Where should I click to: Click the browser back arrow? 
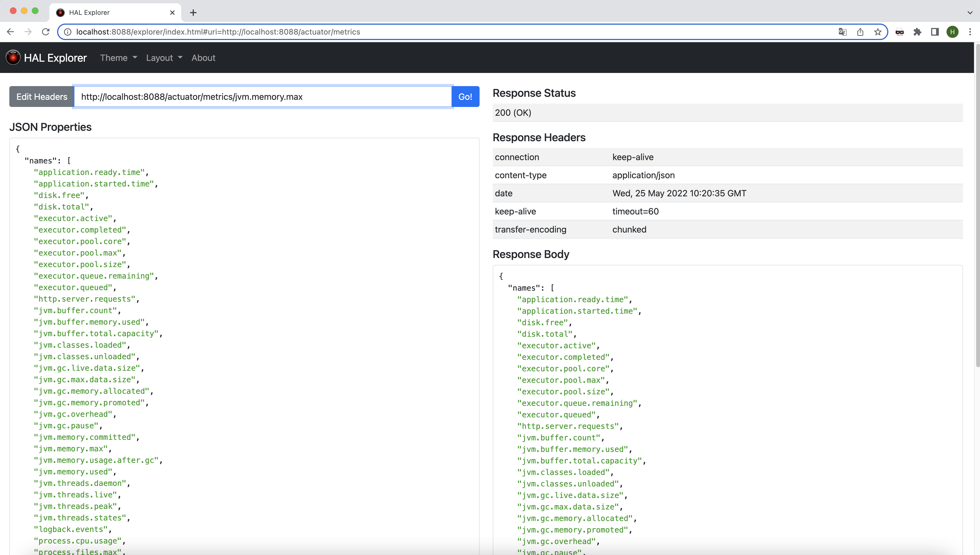click(10, 32)
